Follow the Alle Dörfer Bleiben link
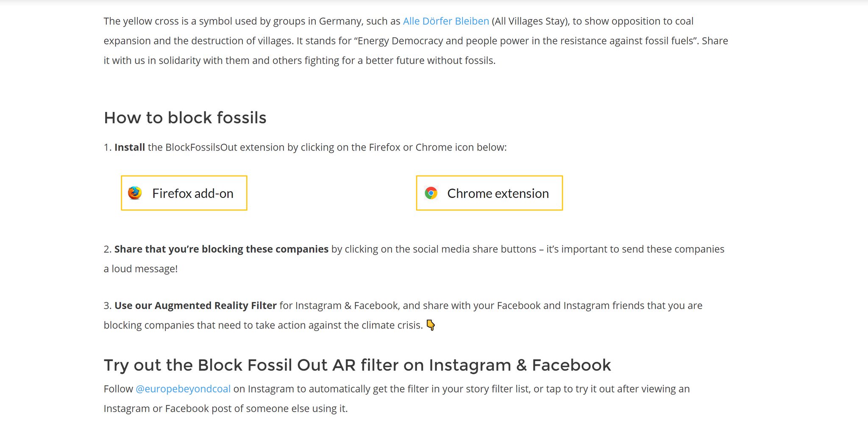 446,21
